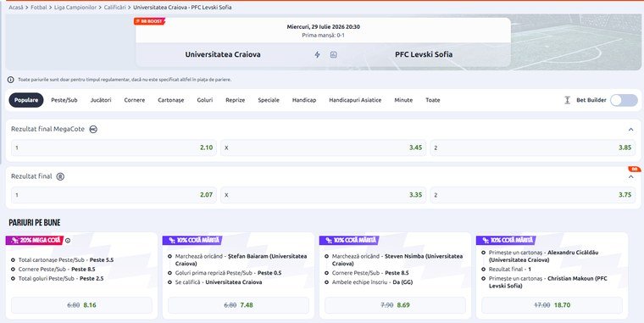Pick the 18.70 boosted combo odds
This screenshot has width=644, height=323.
tap(552, 305)
